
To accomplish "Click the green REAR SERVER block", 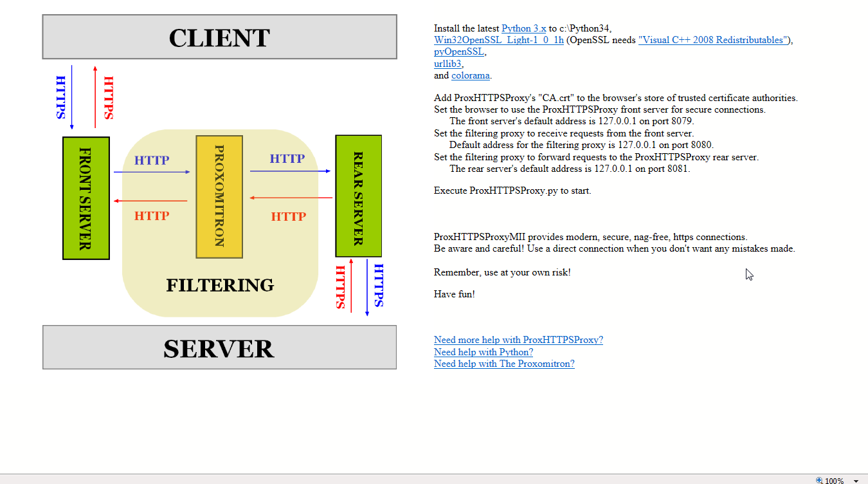I will click(x=358, y=196).
